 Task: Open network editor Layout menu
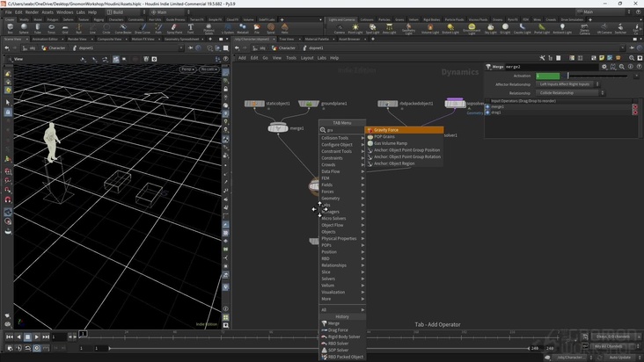coord(307,58)
